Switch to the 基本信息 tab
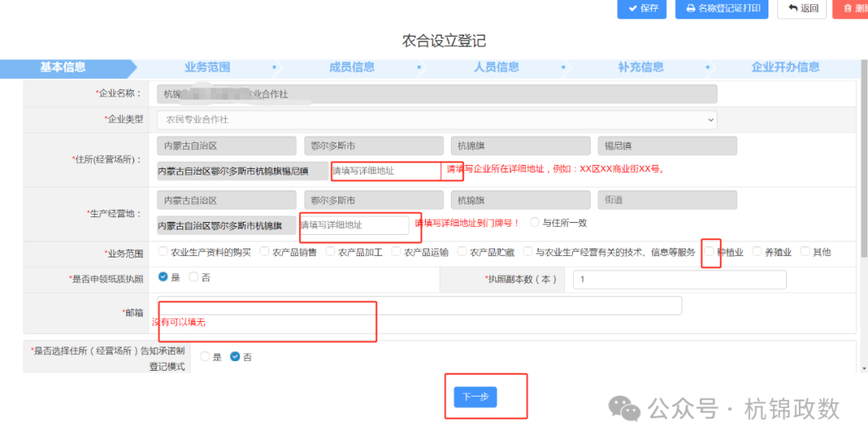 [x=63, y=68]
